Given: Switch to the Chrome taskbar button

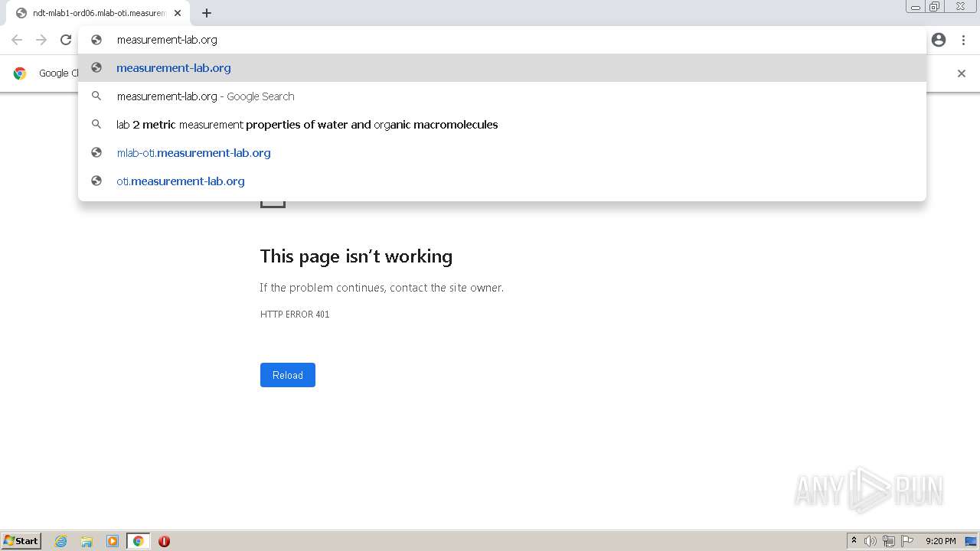Looking at the screenshot, I should click(x=138, y=541).
